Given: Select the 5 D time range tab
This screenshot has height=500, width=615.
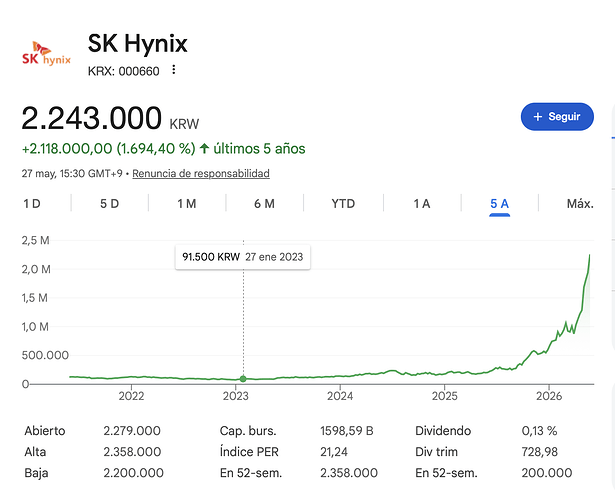Looking at the screenshot, I should click(x=109, y=204).
